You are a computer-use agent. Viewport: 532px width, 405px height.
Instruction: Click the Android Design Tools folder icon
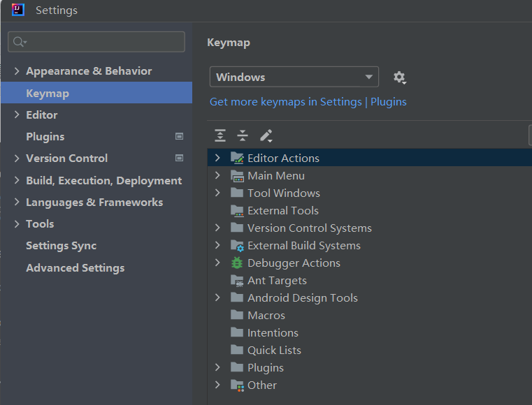(237, 297)
